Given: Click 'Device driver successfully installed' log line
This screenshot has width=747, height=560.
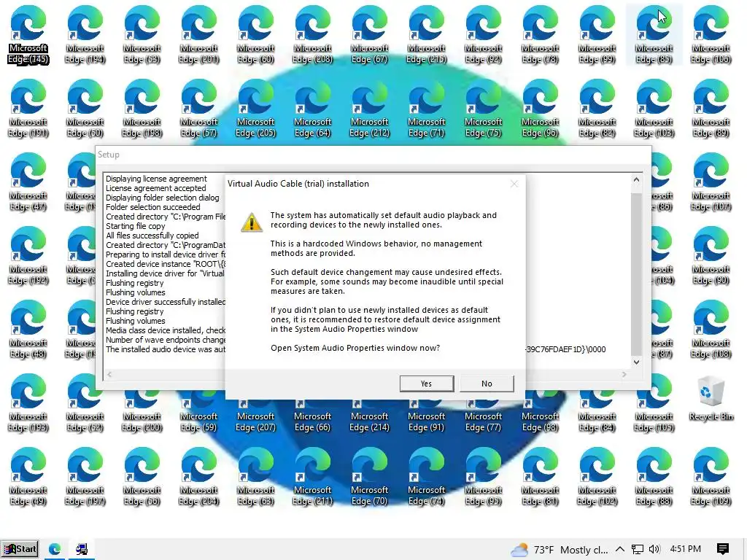Looking at the screenshot, I should (x=166, y=302).
